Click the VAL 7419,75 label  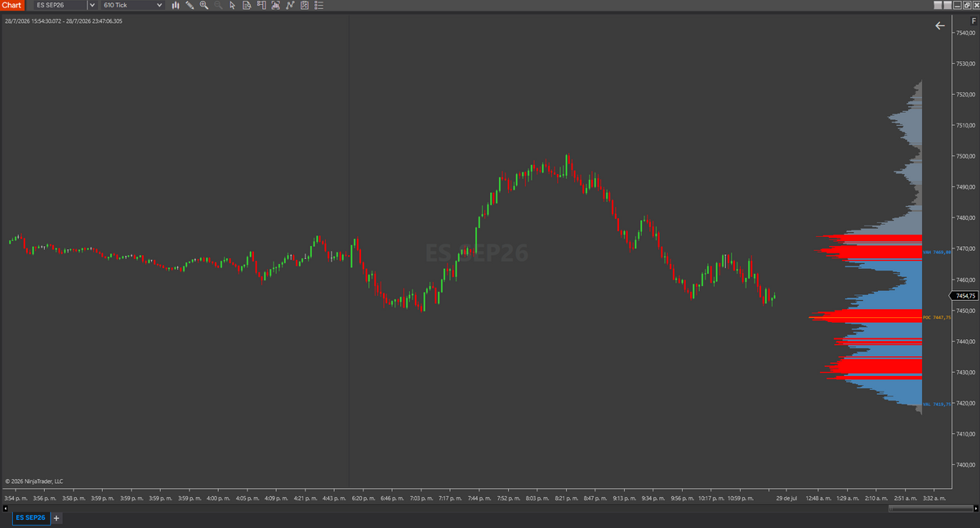pyautogui.click(x=937, y=405)
